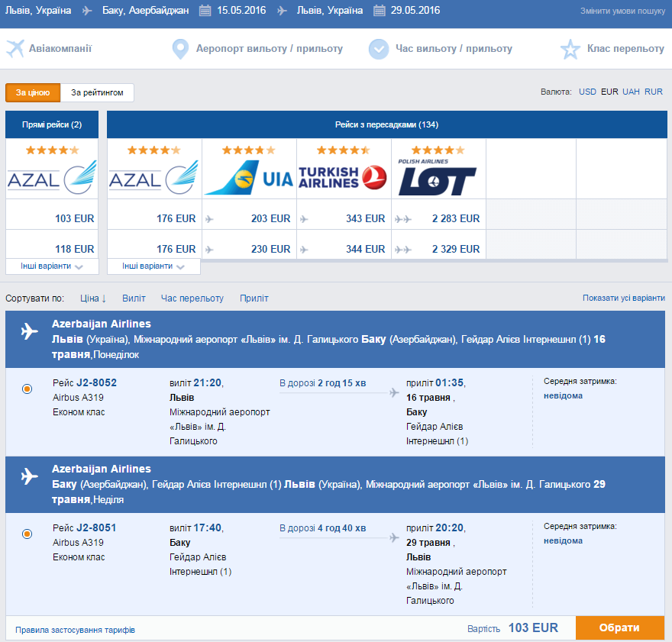The image size is (672, 642).
Task: Click the plane icon next to 343 EUR
Action: (304, 219)
